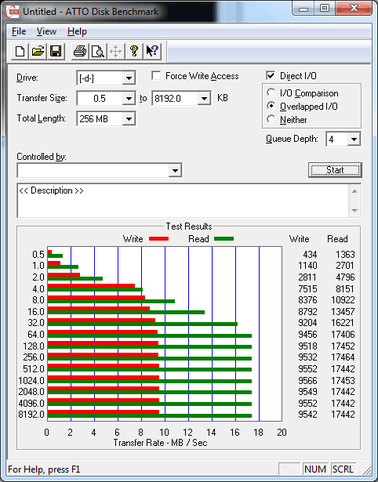Enable the Force Write Access checkbox
This screenshot has height=482, width=378.
pos(156,76)
